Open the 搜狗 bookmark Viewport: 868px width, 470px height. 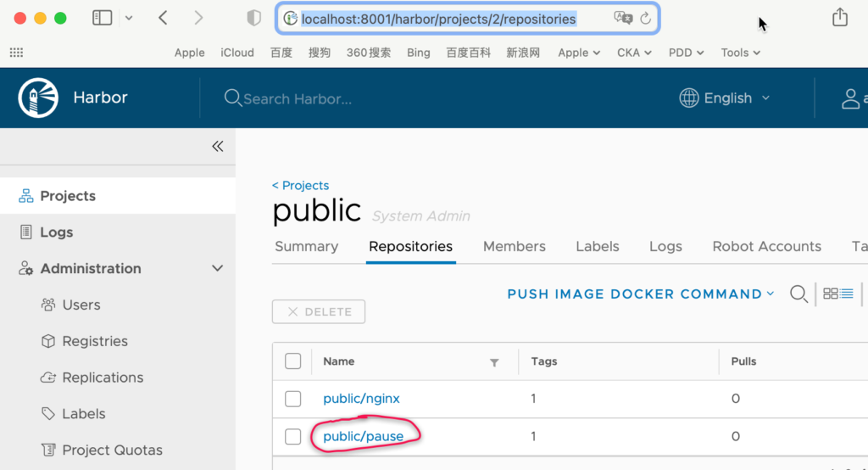pos(320,53)
